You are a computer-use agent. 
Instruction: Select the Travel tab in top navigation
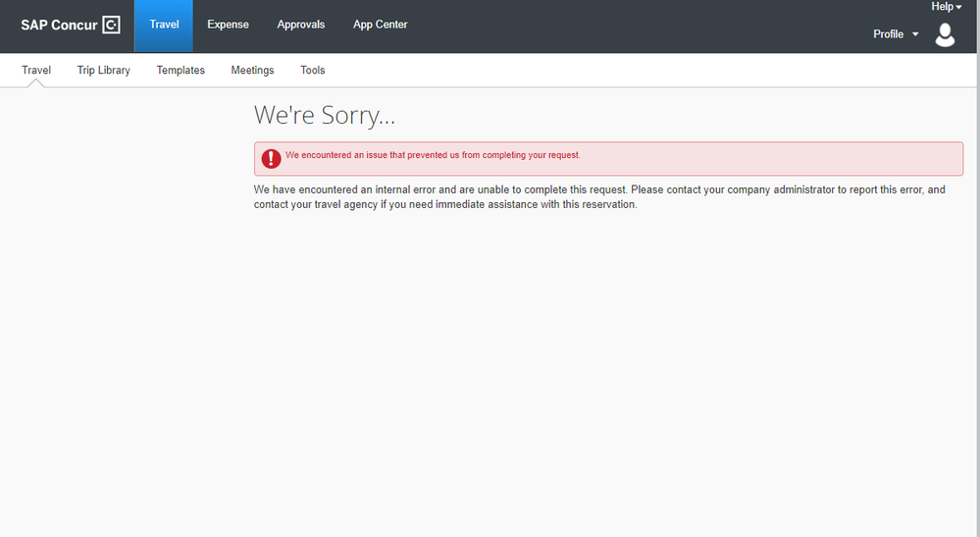point(164,26)
